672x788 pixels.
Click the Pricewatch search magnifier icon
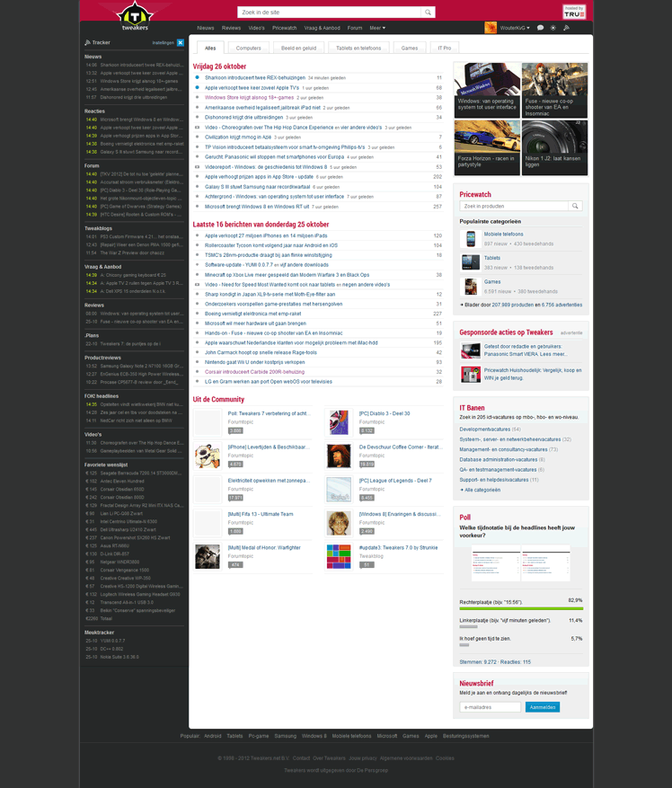(x=575, y=206)
